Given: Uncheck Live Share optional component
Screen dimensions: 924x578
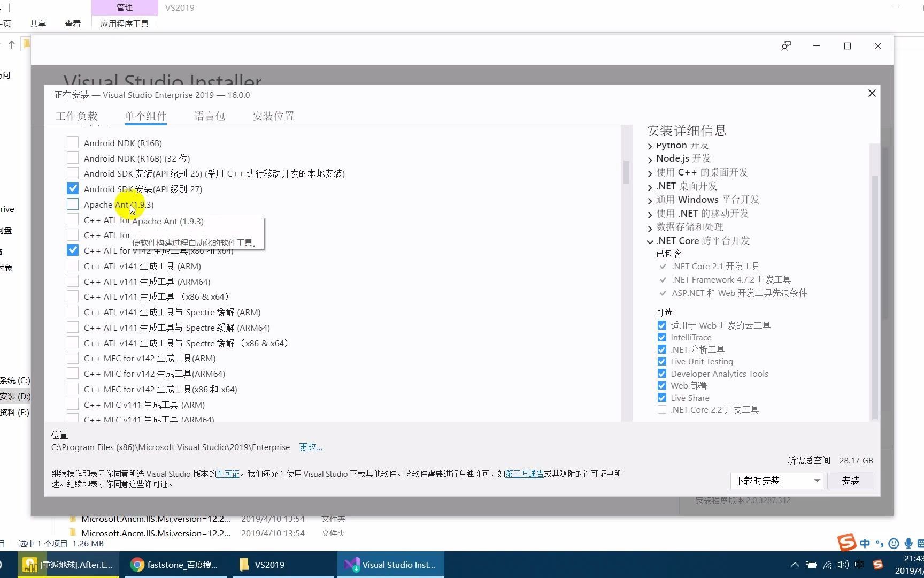Looking at the screenshot, I should [x=661, y=398].
